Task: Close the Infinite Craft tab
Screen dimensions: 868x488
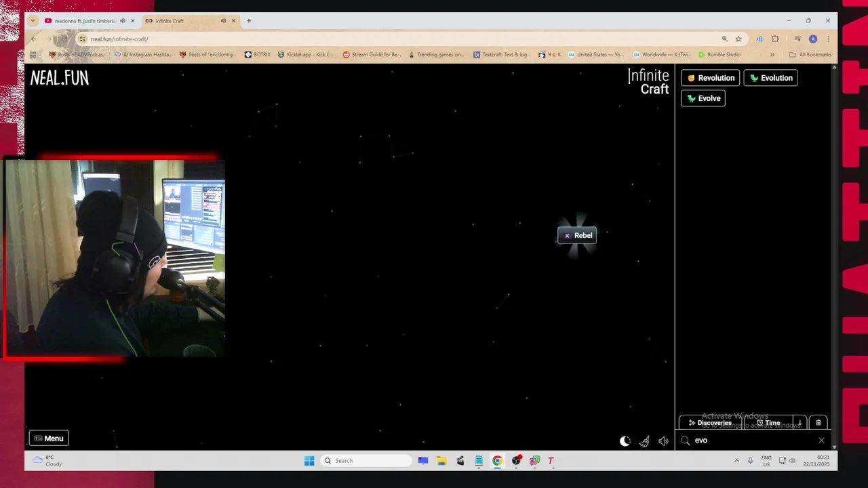Action: (x=233, y=21)
